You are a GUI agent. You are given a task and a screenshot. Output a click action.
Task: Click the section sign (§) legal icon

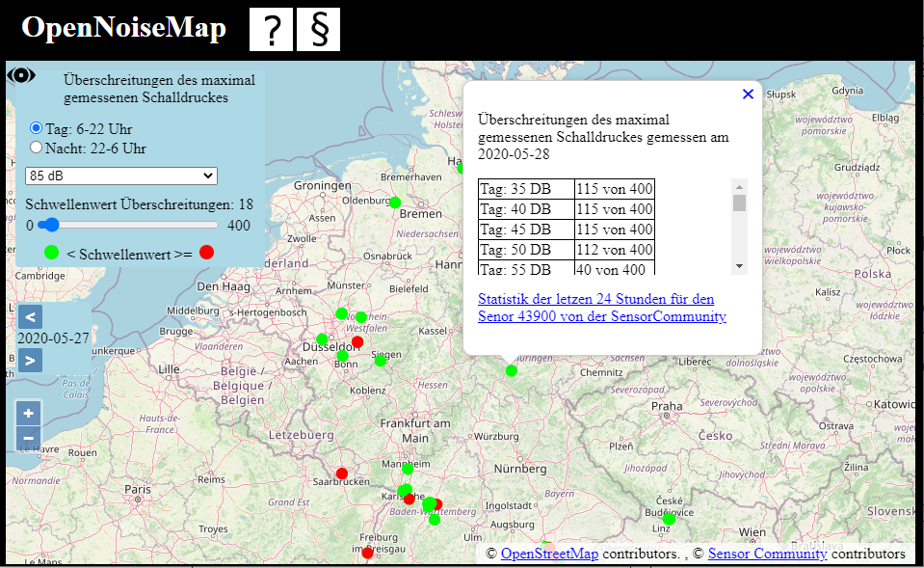click(x=319, y=29)
